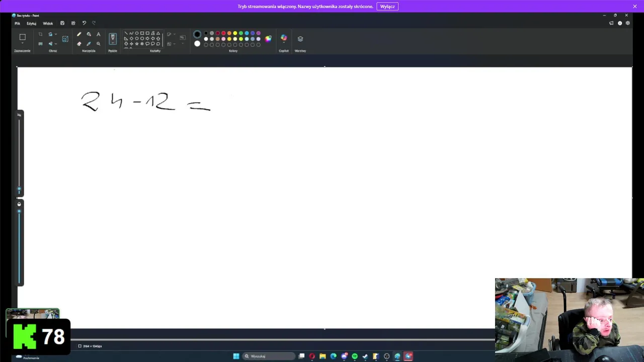
Task: Open Paint settings gear icon
Action: 627,23
